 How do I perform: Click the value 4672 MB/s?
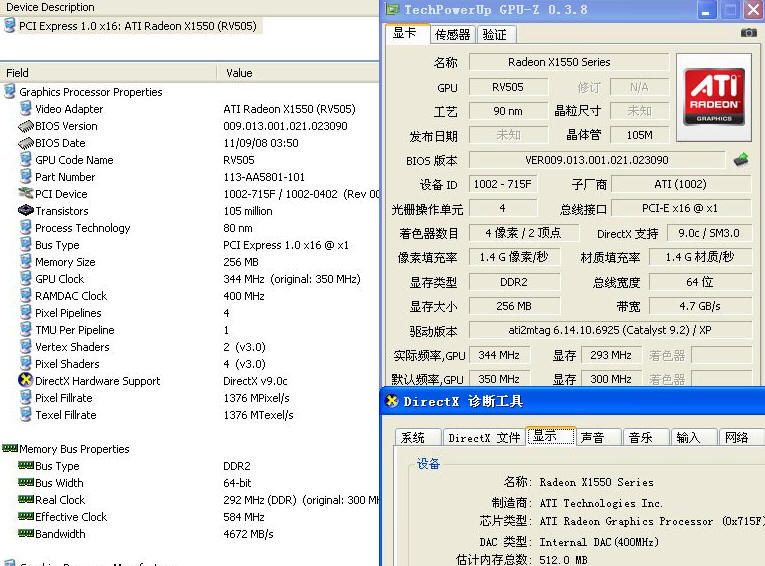coord(248,534)
